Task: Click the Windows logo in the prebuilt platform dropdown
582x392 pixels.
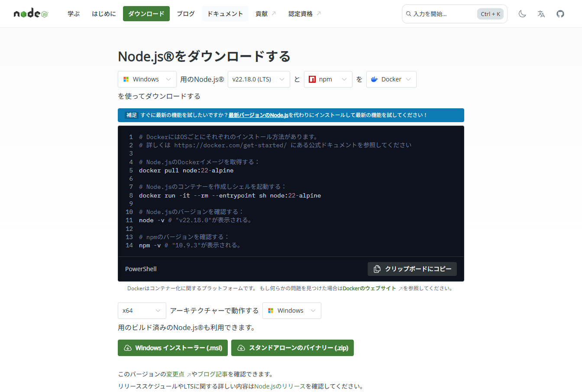Action: click(x=271, y=311)
